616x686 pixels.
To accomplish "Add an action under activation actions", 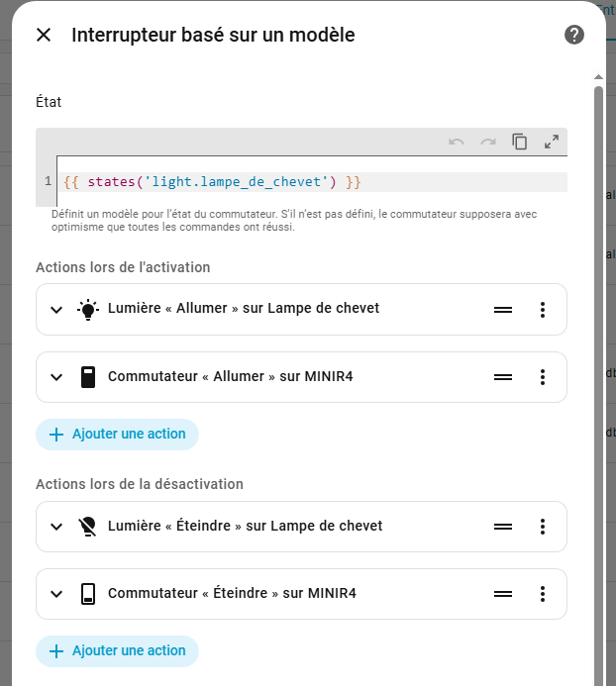I will click(x=117, y=435).
